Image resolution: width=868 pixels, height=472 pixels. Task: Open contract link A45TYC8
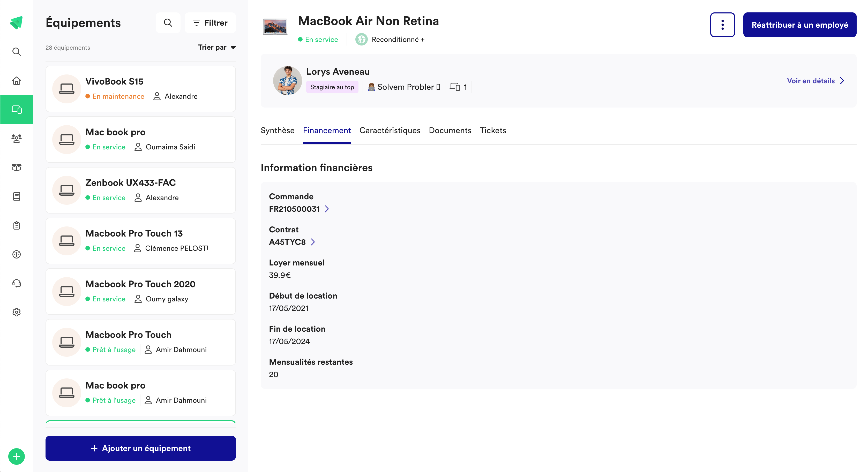(x=287, y=242)
